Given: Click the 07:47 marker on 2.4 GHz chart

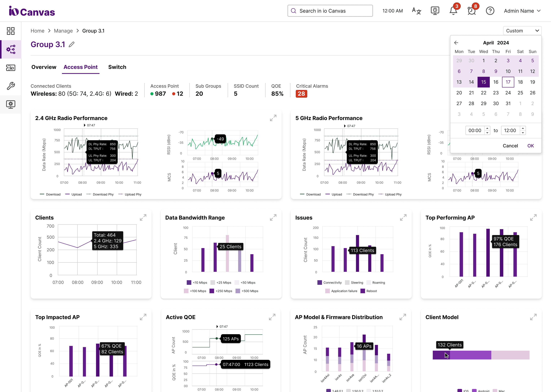Looking at the screenshot, I should [89, 125].
